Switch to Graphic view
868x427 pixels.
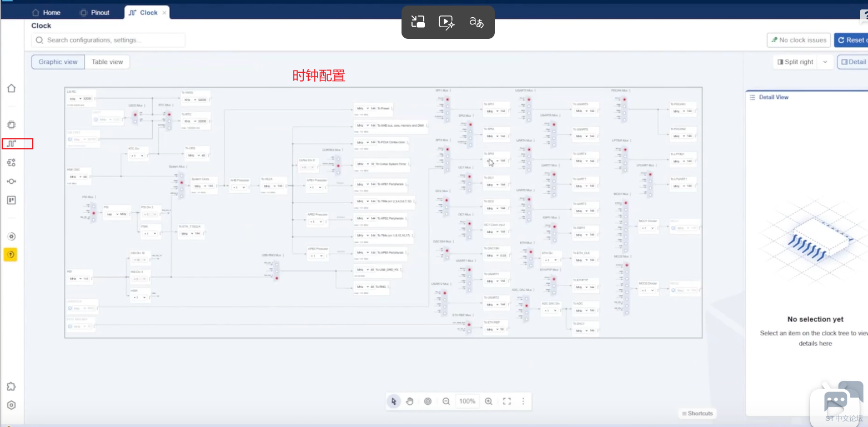tap(58, 62)
